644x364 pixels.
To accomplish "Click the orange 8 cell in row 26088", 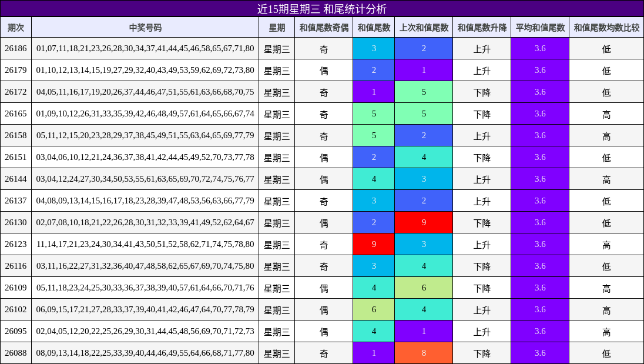I will point(424,353).
